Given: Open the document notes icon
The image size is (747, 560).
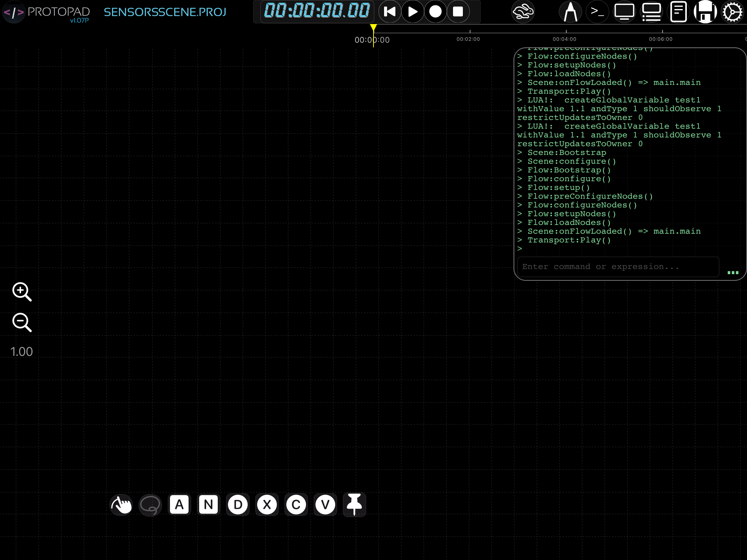Looking at the screenshot, I should 678,12.
